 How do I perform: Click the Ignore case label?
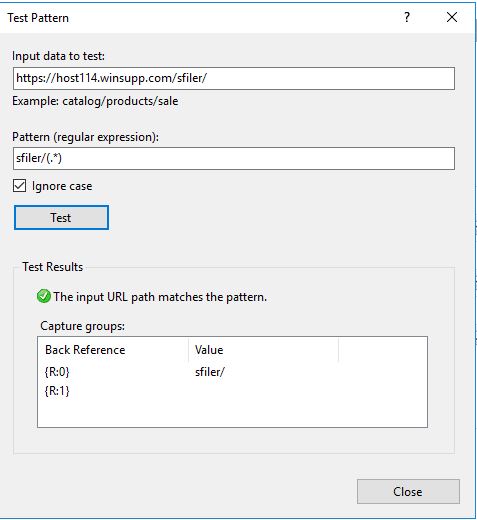62,186
